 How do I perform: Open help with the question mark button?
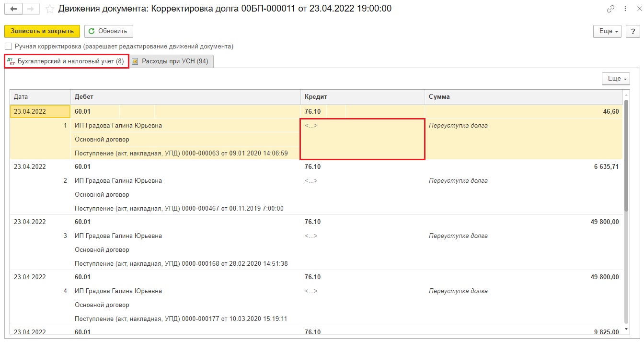tap(632, 31)
